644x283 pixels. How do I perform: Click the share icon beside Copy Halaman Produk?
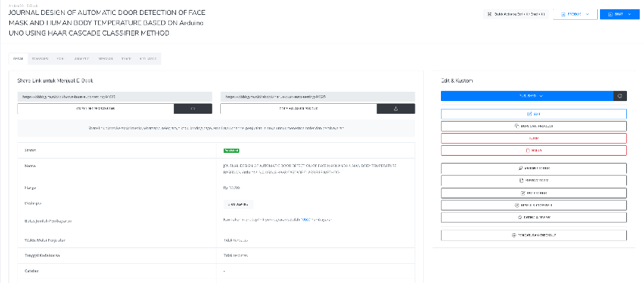[x=396, y=109]
